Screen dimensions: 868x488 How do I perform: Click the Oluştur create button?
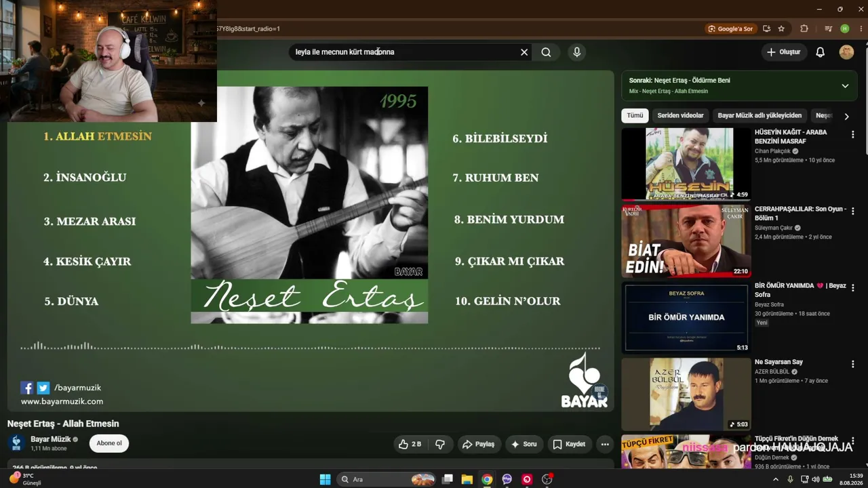(x=783, y=52)
